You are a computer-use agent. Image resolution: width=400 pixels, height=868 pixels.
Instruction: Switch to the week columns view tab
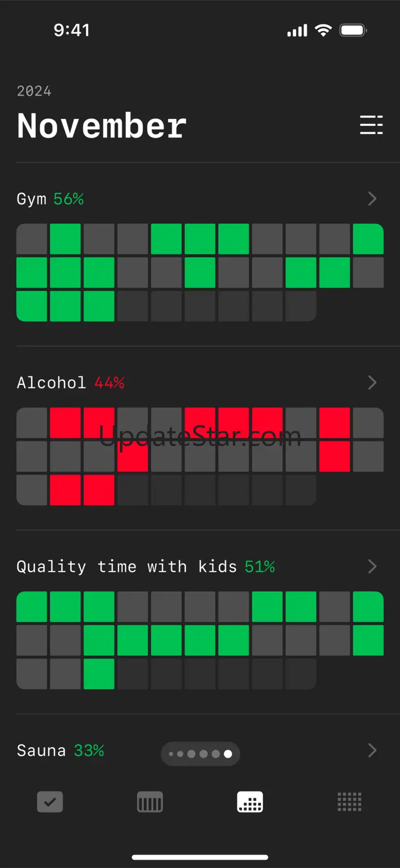point(150,802)
